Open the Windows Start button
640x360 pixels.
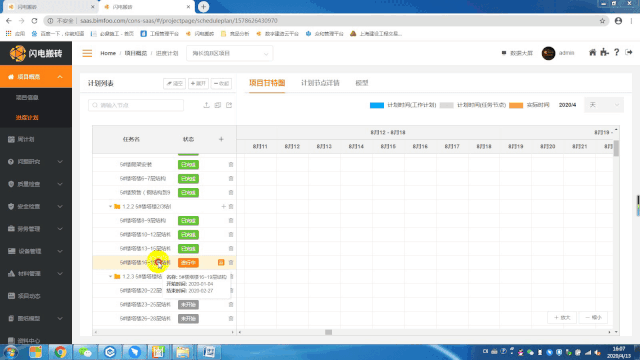click(x=11, y=352)
